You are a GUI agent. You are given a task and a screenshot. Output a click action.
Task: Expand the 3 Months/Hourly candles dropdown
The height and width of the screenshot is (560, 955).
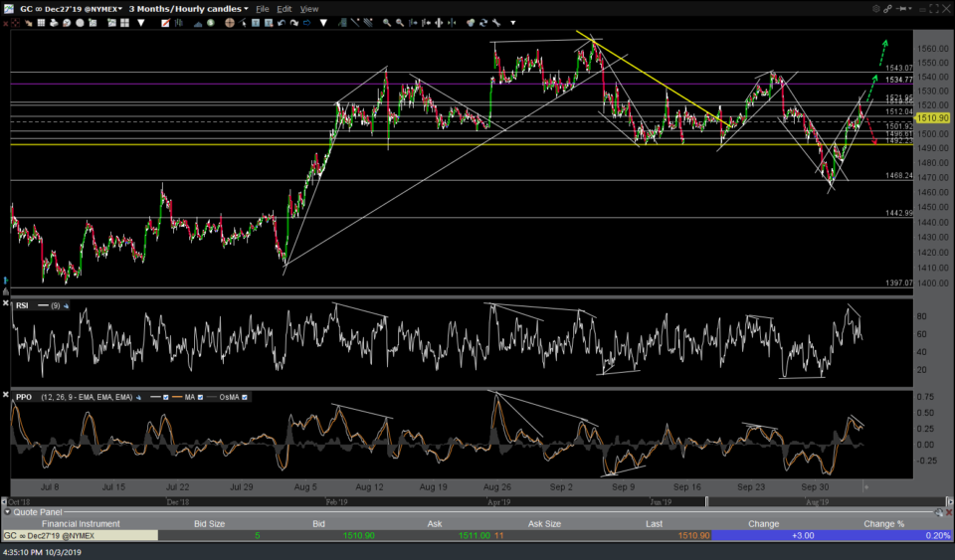tap(188, 9)
